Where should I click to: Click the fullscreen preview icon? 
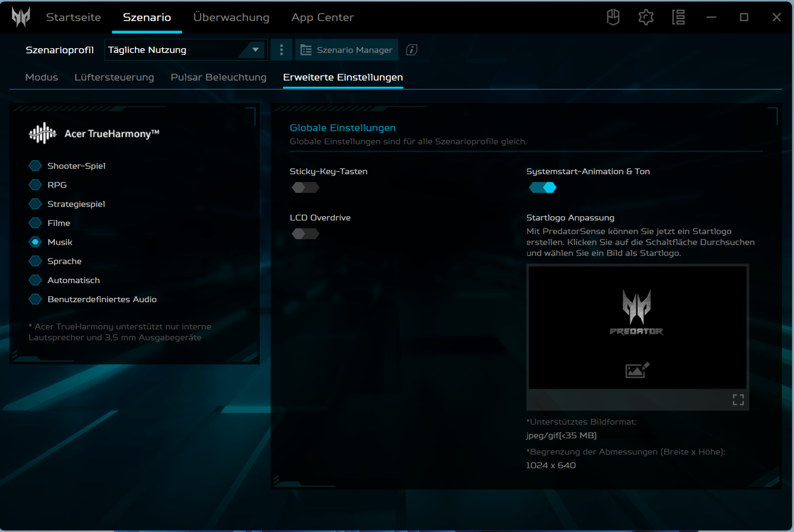pos(738,400)
